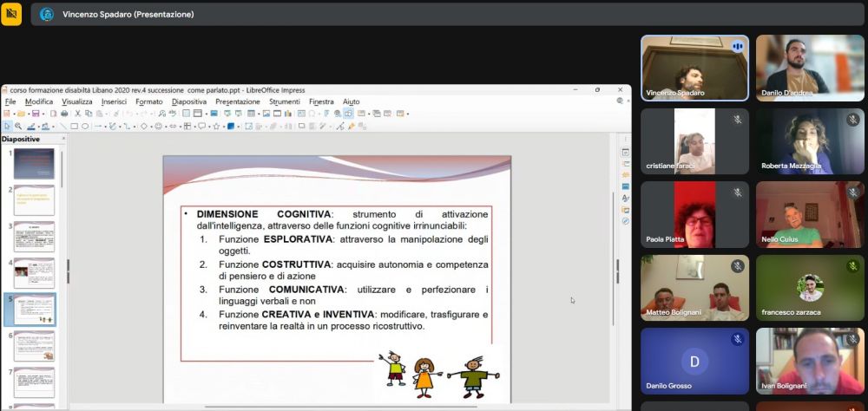The width and height of the screenshot is (868, 411).
Task: Choose the Select arrow tool
Action: tap(7, 126)
